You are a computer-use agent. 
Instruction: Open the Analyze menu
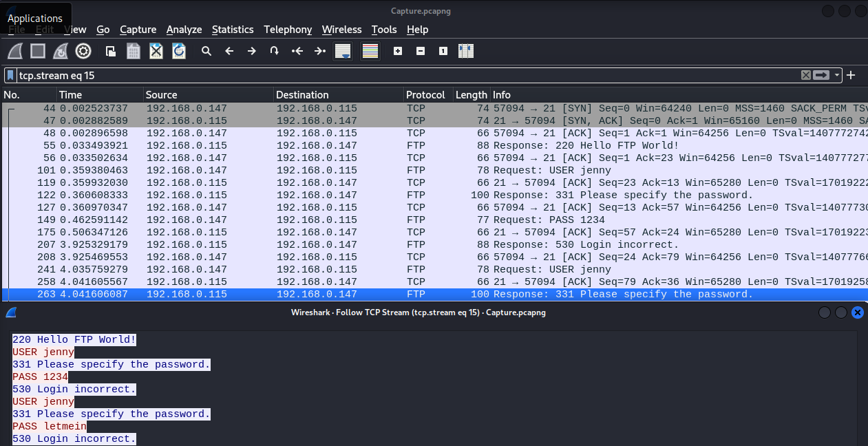[184, 30]
